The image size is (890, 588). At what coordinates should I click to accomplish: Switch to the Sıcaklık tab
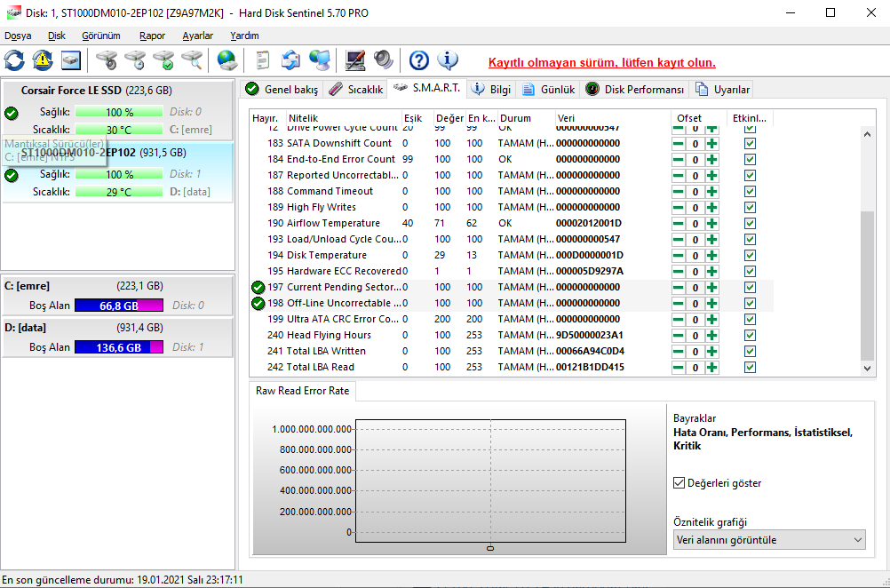(355, 90)
